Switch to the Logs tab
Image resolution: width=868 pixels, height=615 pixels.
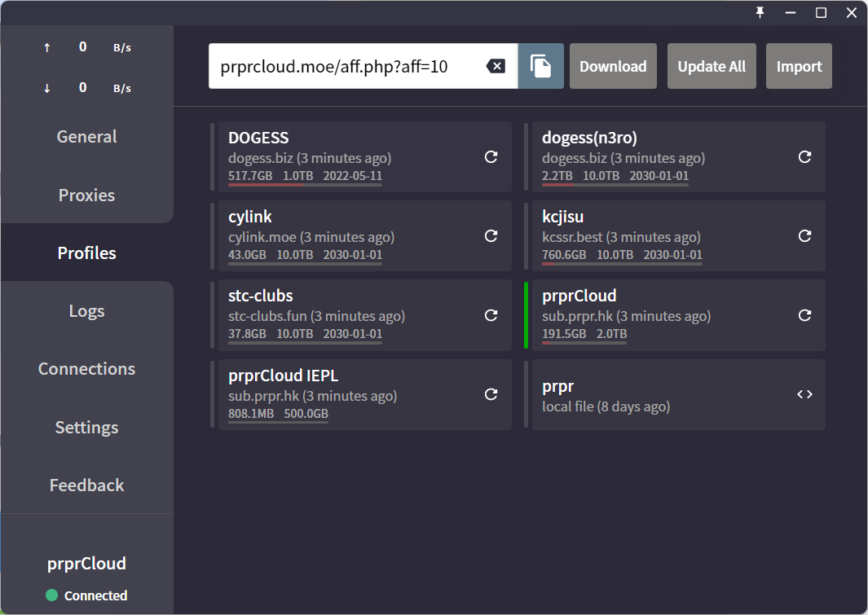[x=86, y=311]
